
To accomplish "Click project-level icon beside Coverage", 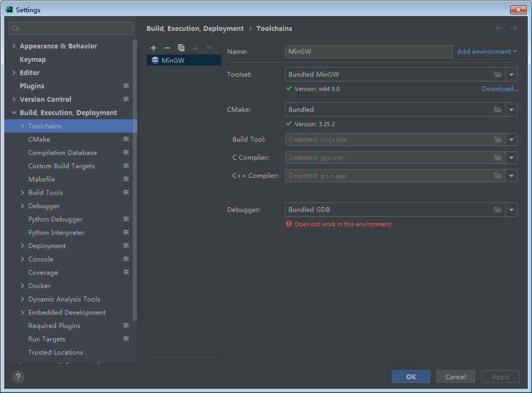I will [126, 272].
